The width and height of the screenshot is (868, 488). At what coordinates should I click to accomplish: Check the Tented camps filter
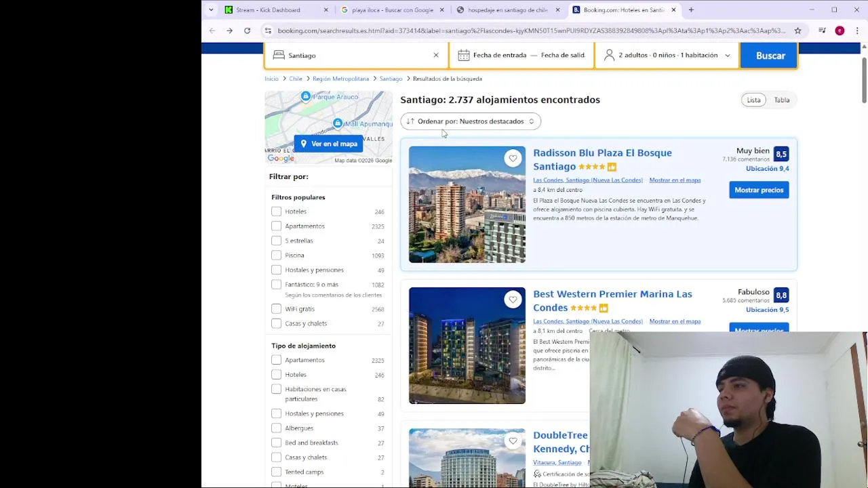point(276,472)
